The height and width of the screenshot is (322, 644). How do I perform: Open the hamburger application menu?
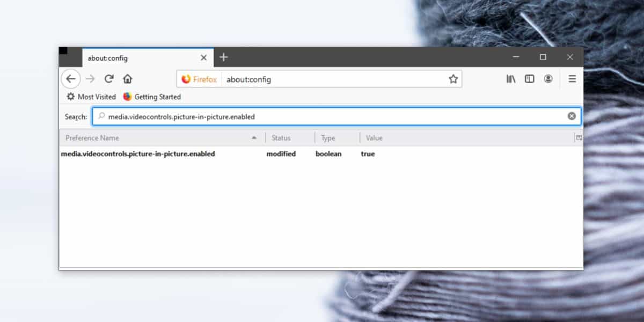[572, 79]
